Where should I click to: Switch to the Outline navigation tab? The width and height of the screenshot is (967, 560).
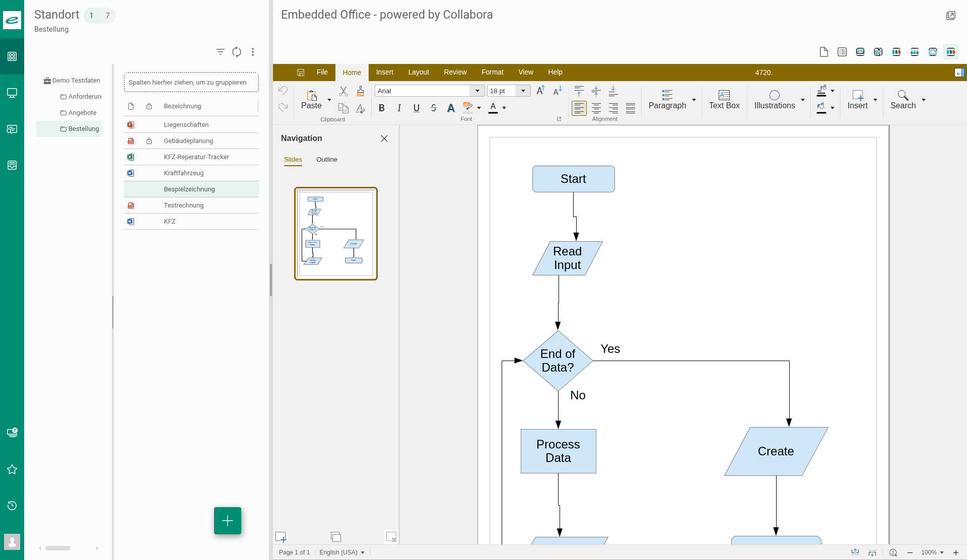tap(326, 160)
